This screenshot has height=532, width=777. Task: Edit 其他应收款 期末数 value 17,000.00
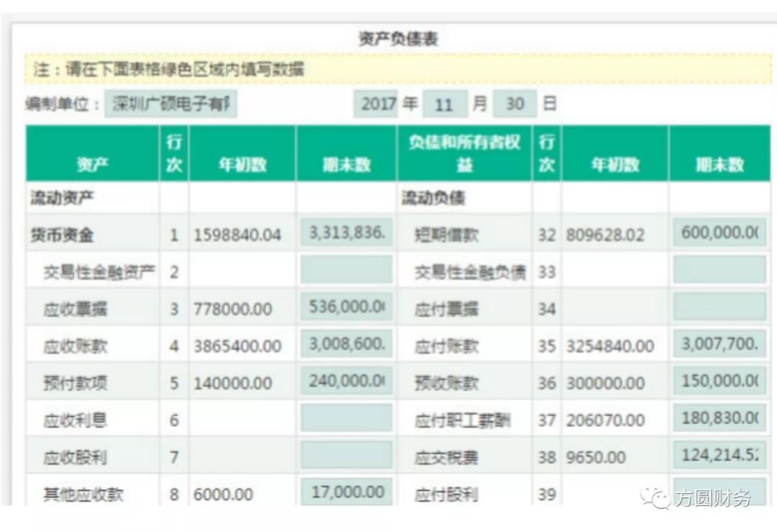[x=346, y=492]
